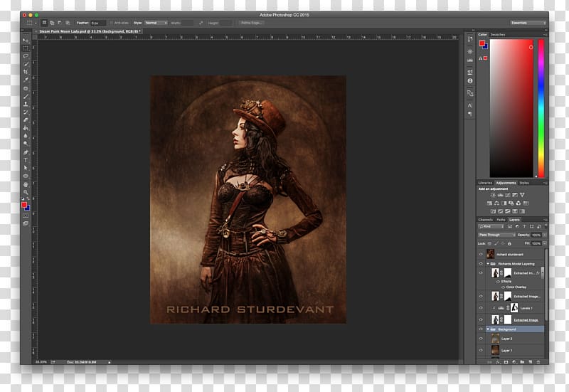The width and height of the screenshot is (569, 392).
Task: Click the Create new group folder icon
Action: pyautogui.click(x=522, y=362)
